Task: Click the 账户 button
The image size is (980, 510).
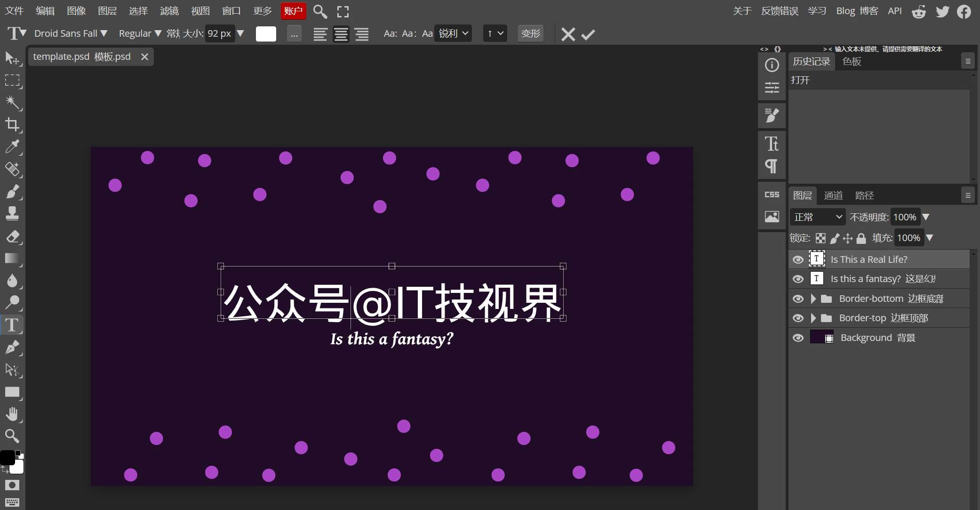Action: point(294,11)
